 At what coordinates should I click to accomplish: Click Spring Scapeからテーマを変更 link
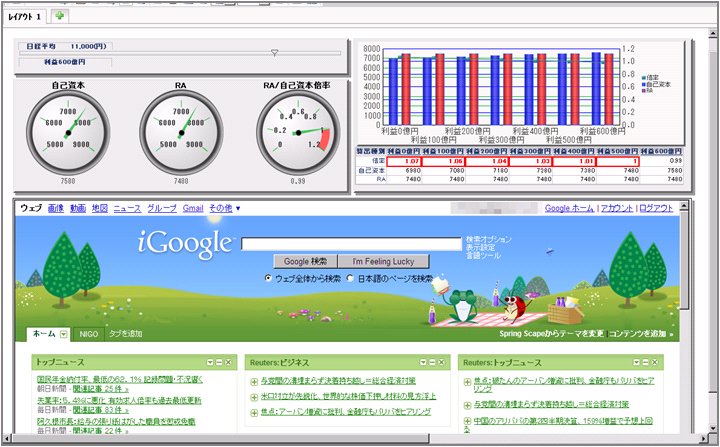[x=551, y=334]
